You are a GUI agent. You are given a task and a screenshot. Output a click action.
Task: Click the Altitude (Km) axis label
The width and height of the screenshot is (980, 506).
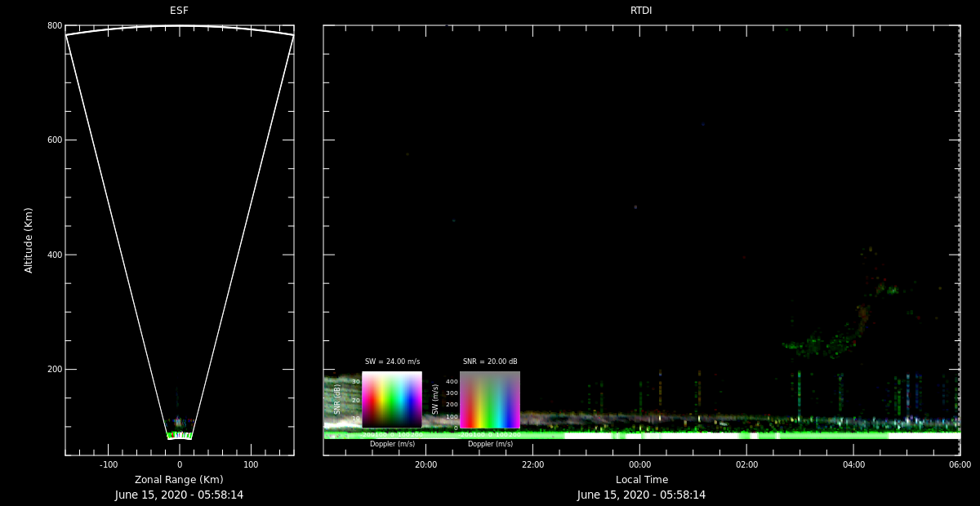point(29,240)
